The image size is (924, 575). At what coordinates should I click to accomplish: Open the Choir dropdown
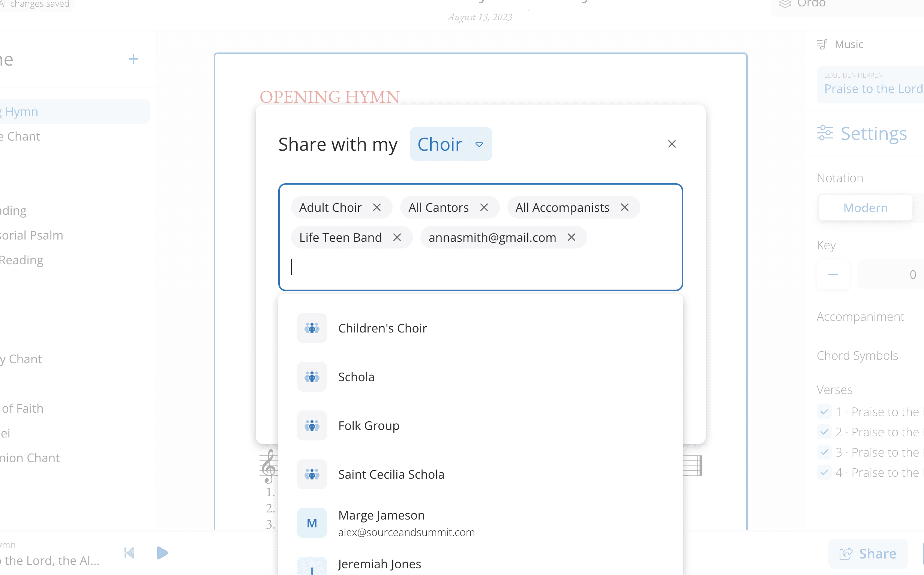click(x=451, y=144)
